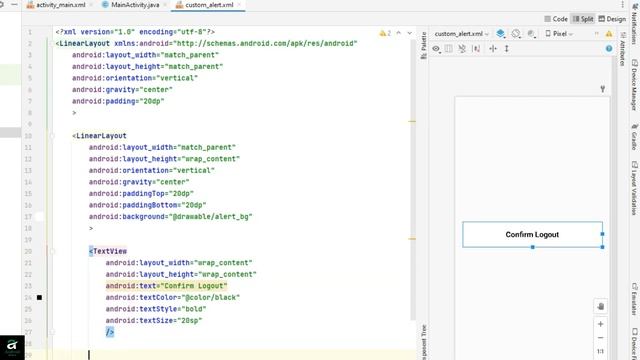Switch editor to Code view mode
Viewport: 640px width, 360px height.
click(556, 19)
